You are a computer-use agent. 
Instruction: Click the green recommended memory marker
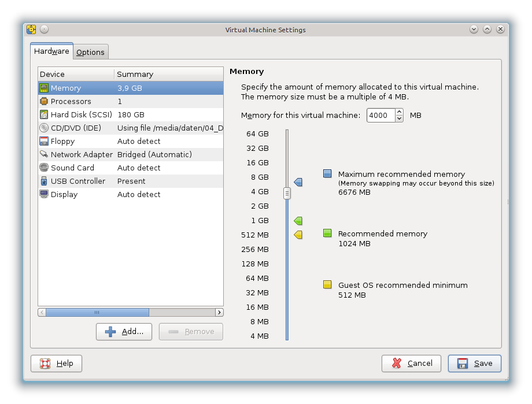(298, 221)
